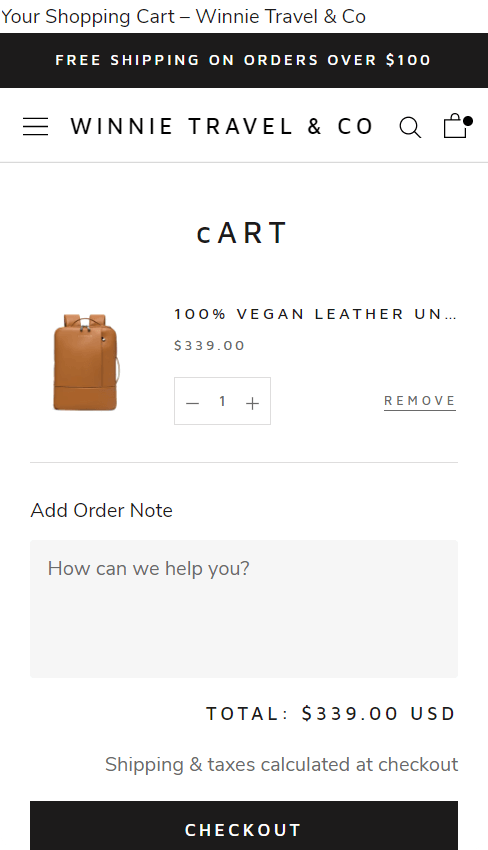The image size is (488, 850).
Task: Click the Add Order Note label
Action: (x=101, y=511)
